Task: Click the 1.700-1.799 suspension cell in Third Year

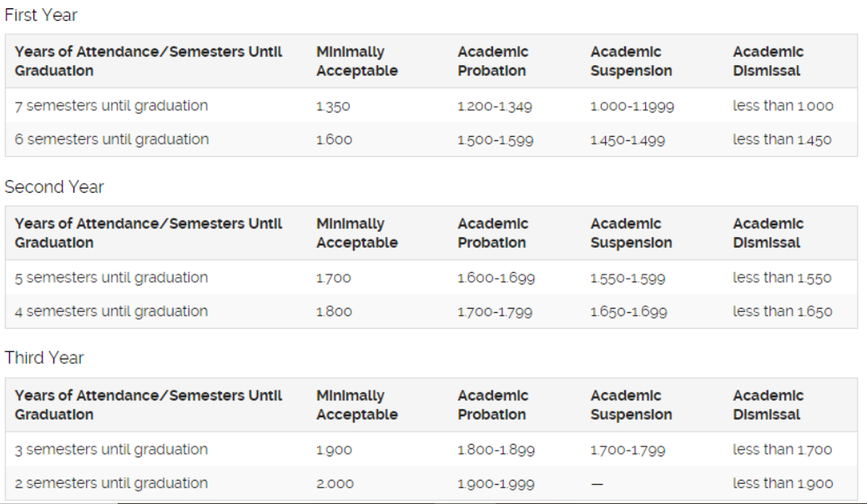Action: (x=628, y=451)
